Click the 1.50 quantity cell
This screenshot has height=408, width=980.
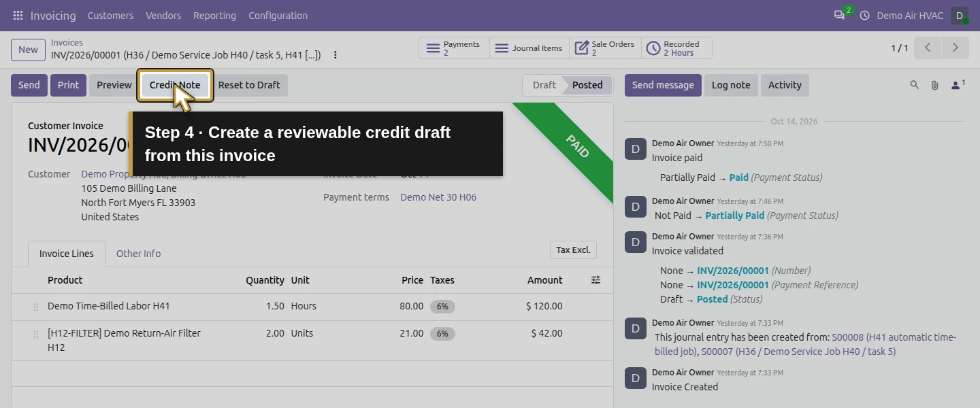pyautogui.click(x=275, y=306)
